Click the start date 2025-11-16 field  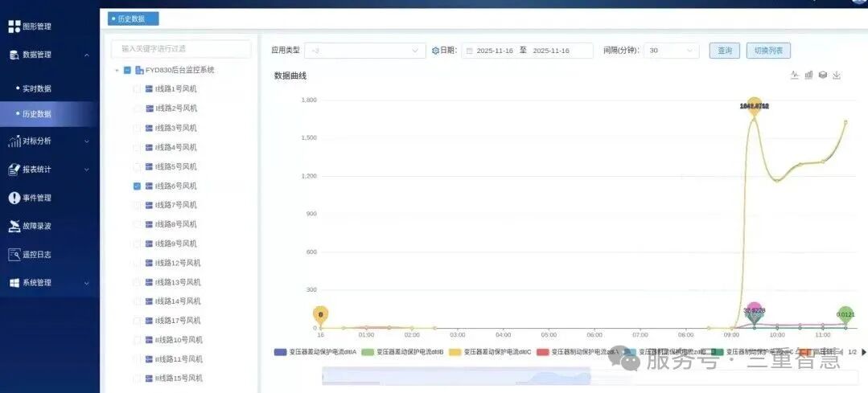pos(495,51)
